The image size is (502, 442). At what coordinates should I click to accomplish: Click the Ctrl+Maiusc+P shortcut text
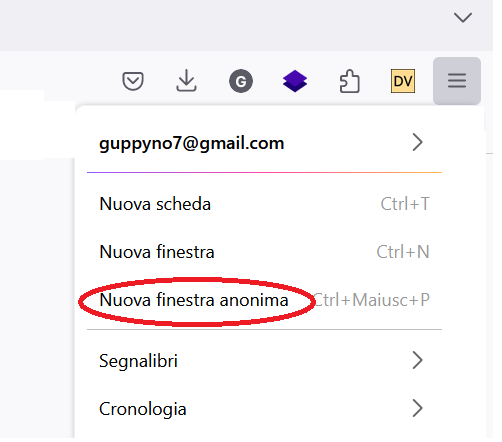(x=371, y=300)
